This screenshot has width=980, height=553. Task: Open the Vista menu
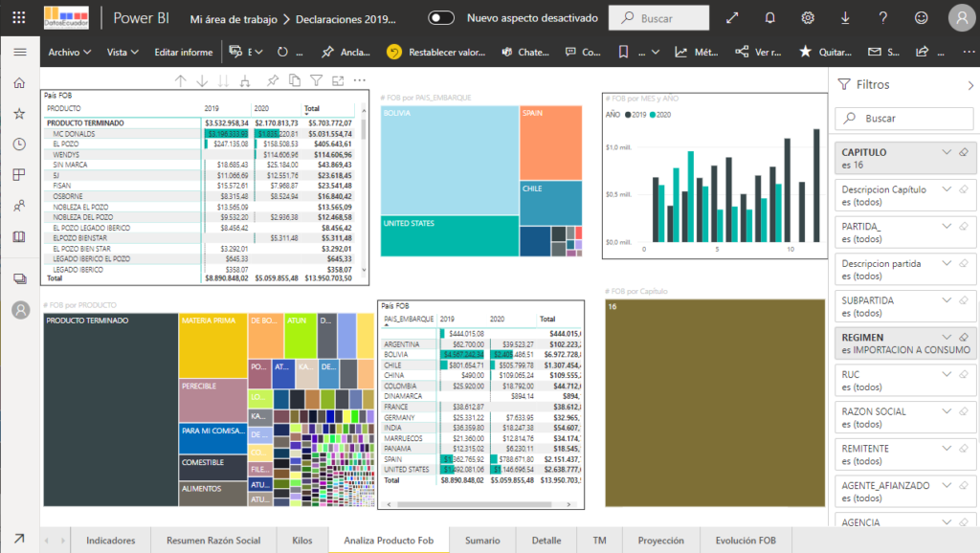(122, 52)
